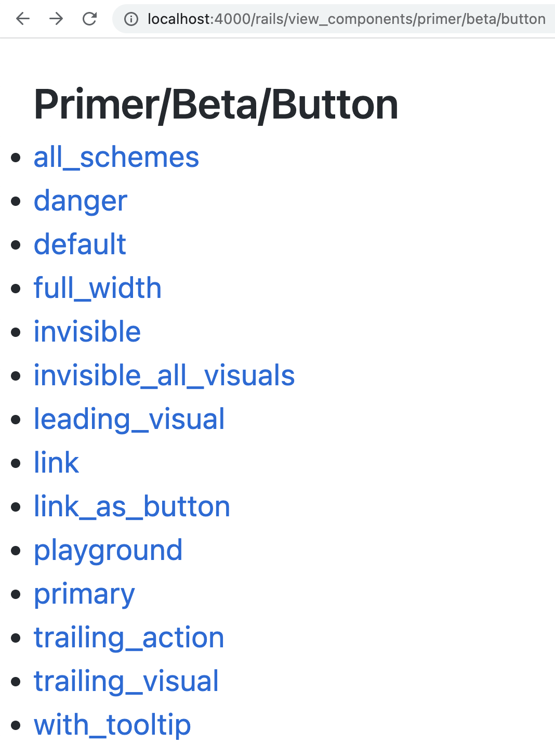Open the leading_visual preview
This screenshot has width=555, height=756.
(x=129, y=419)
